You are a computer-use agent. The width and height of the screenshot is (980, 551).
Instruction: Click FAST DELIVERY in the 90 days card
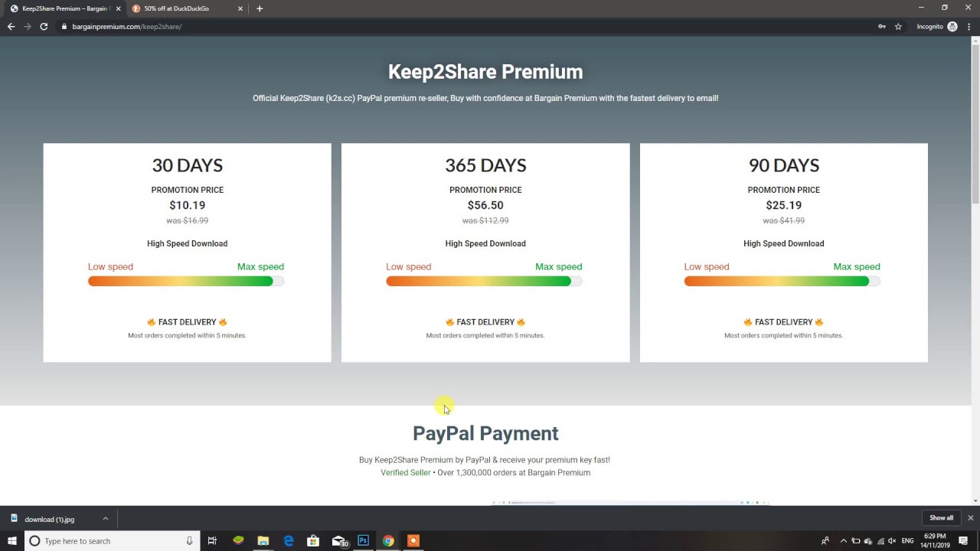tap(784, 322)
